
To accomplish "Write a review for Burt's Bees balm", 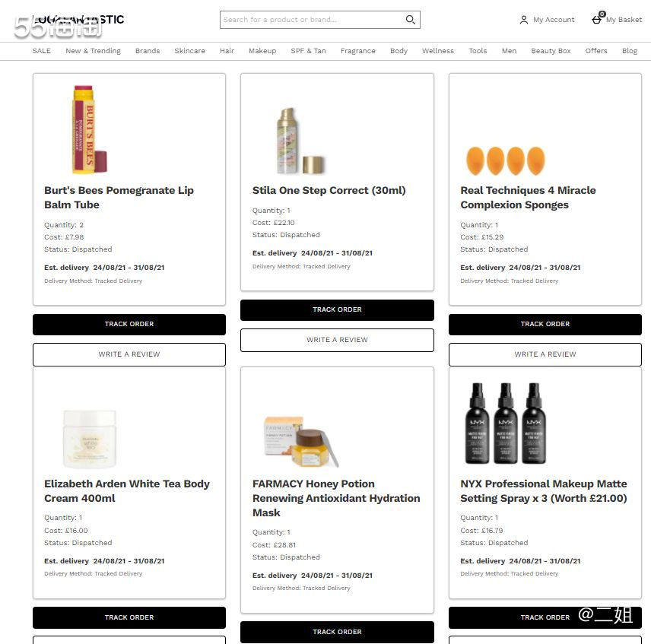I will tap(129, 354).
